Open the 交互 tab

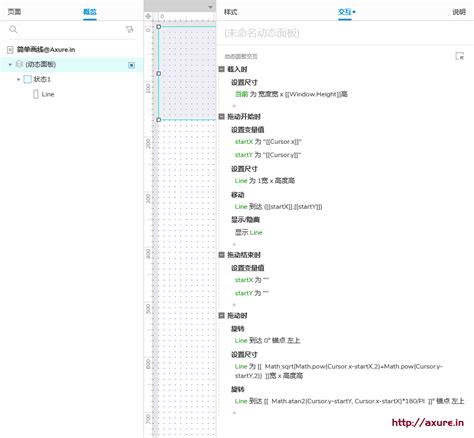point(345,12)
